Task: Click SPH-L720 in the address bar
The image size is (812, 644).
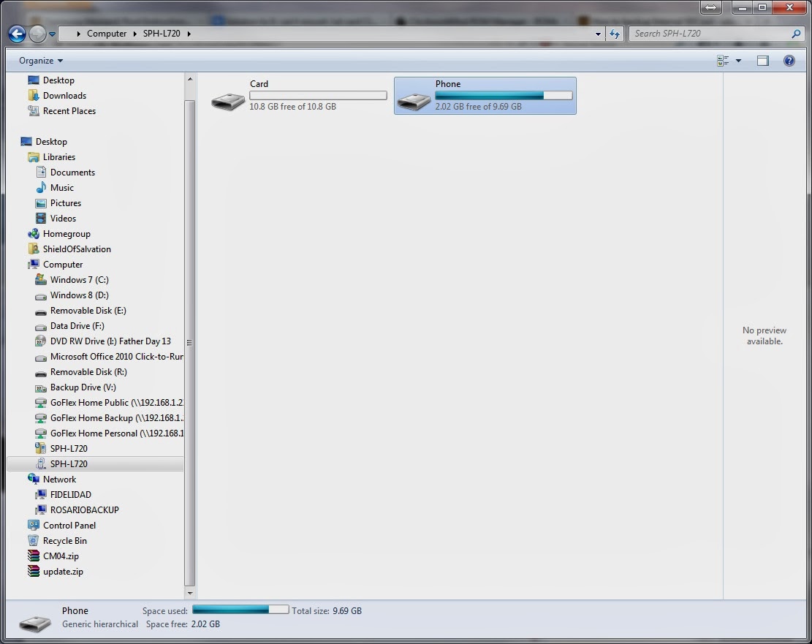Action: click(162, 34)
